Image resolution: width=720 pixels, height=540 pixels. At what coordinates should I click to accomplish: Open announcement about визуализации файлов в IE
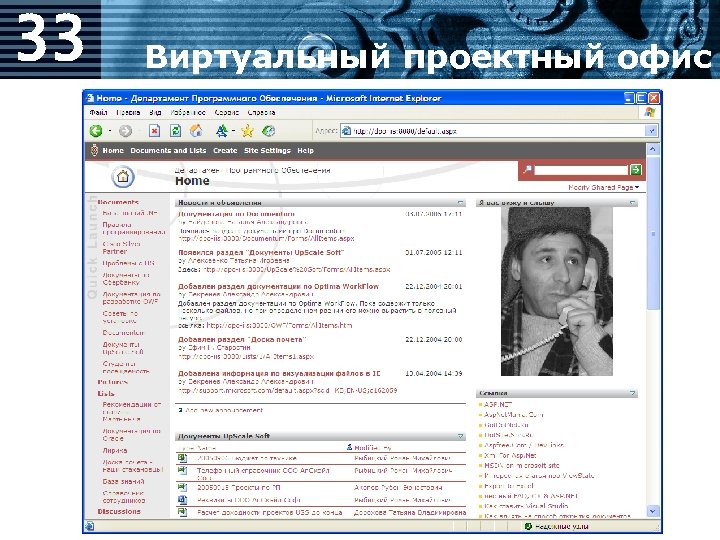point(279,374)
